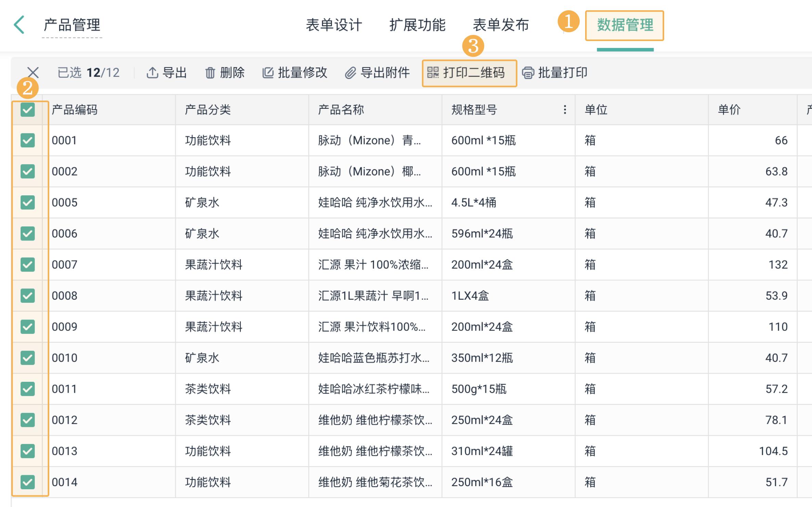Viewport: 812px width, 507px height.
Task: Click the 导出 export icon
Action: tap(153, 73)
